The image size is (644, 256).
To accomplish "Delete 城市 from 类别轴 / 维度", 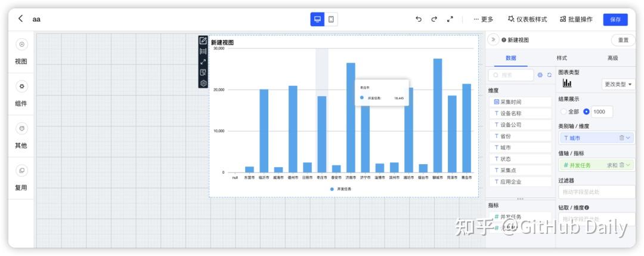I will coord(621,138).
